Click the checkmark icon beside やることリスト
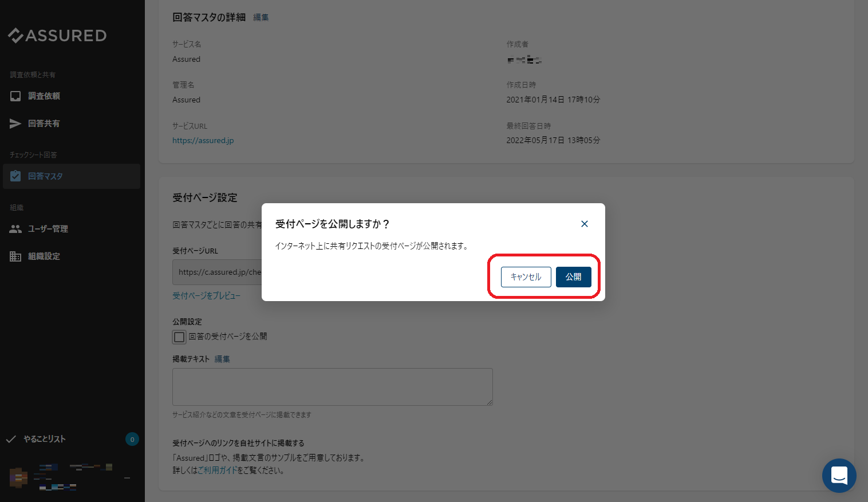Screen dimensions: 868x502 (x=11, y=439)
